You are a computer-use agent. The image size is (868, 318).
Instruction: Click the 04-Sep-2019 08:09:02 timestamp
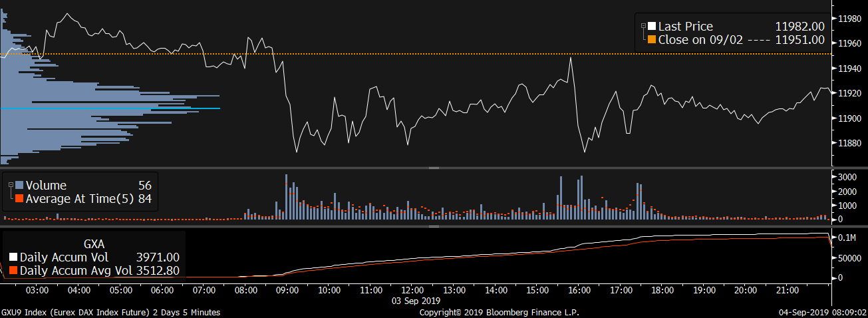pos(823,312)
